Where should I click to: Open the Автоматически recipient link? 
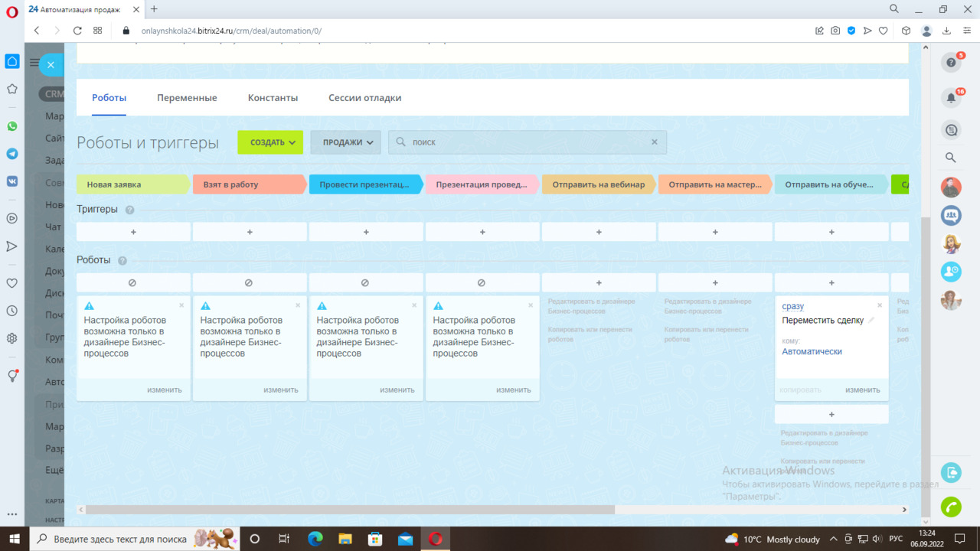click(812, 351)
